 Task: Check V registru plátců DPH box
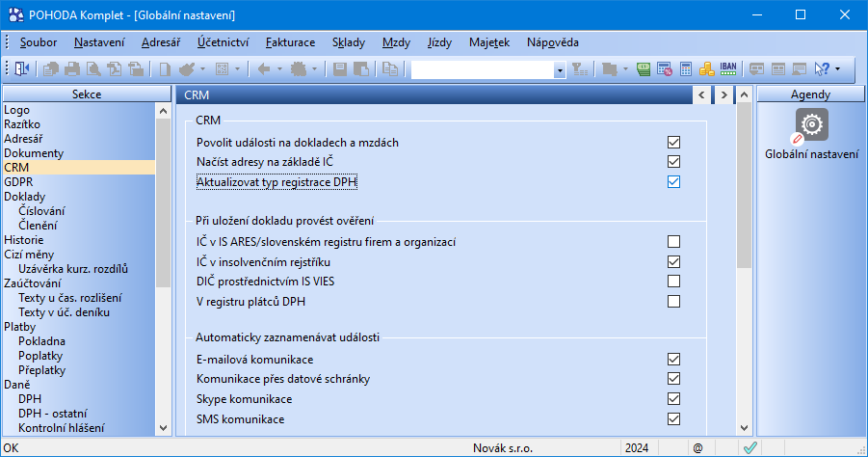(673, 302)
